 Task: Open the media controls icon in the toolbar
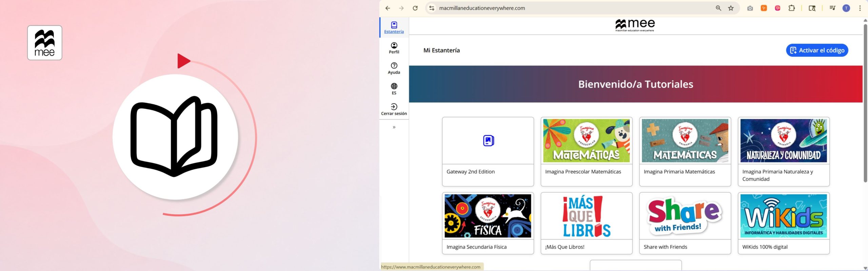pos(832,8)
